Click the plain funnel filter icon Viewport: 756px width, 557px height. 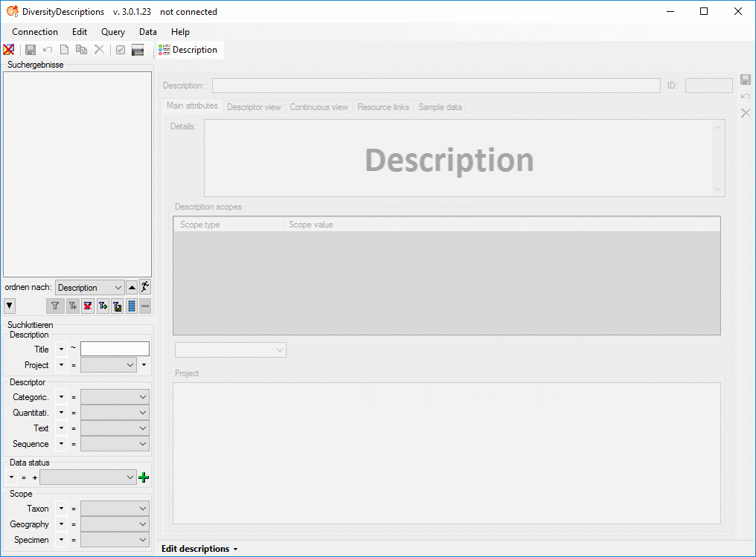[x=55, y=306]
